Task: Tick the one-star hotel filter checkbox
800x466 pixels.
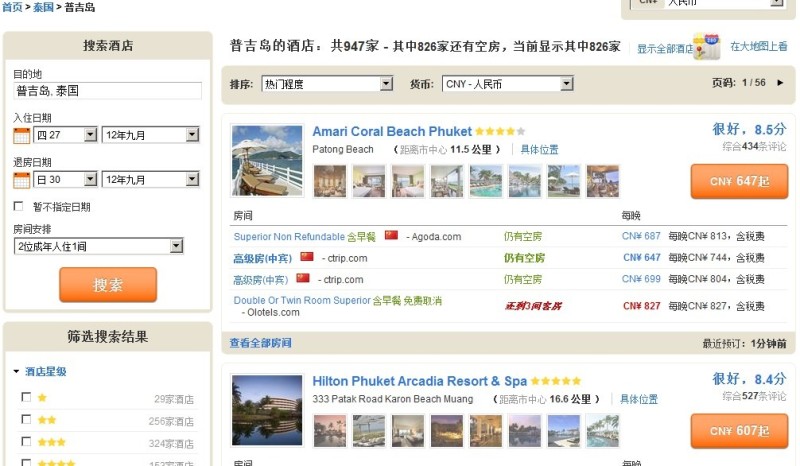Action: (26, 398)
